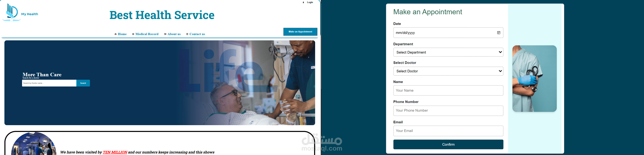Click the My Health brand text
644x155 pixels.
point(30,14)
